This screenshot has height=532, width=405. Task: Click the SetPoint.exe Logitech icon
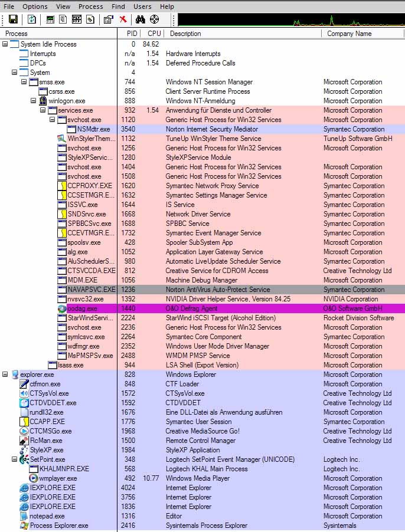(24, 459)
